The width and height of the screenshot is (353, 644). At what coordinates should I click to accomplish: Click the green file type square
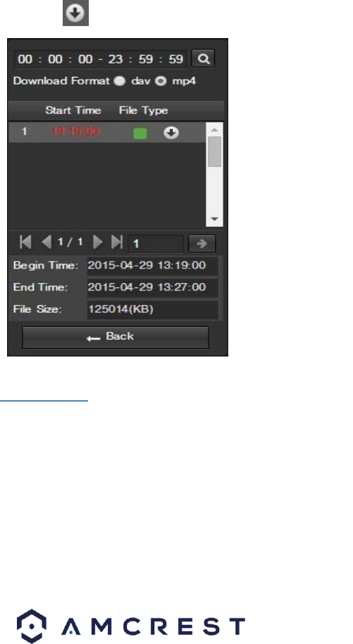click(140, 133)
